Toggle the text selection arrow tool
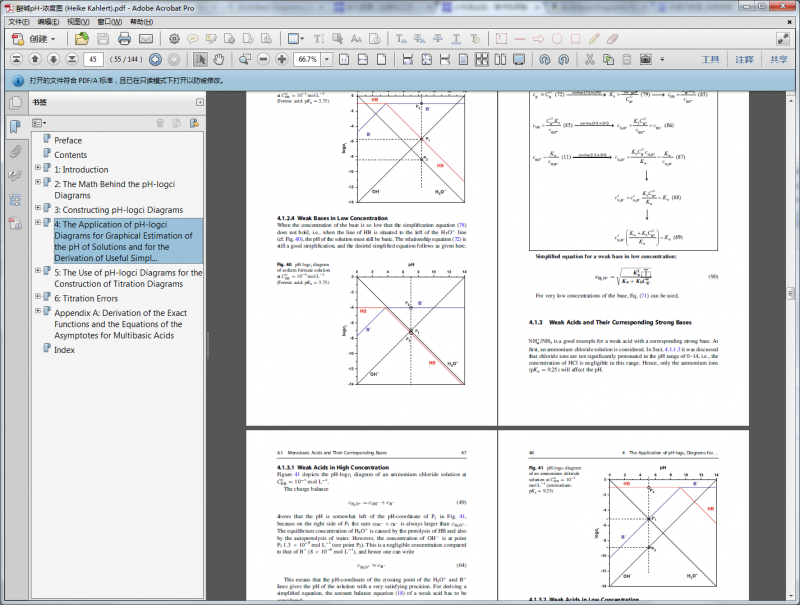Viewport: 800px width, 605px height. (201, 60)
